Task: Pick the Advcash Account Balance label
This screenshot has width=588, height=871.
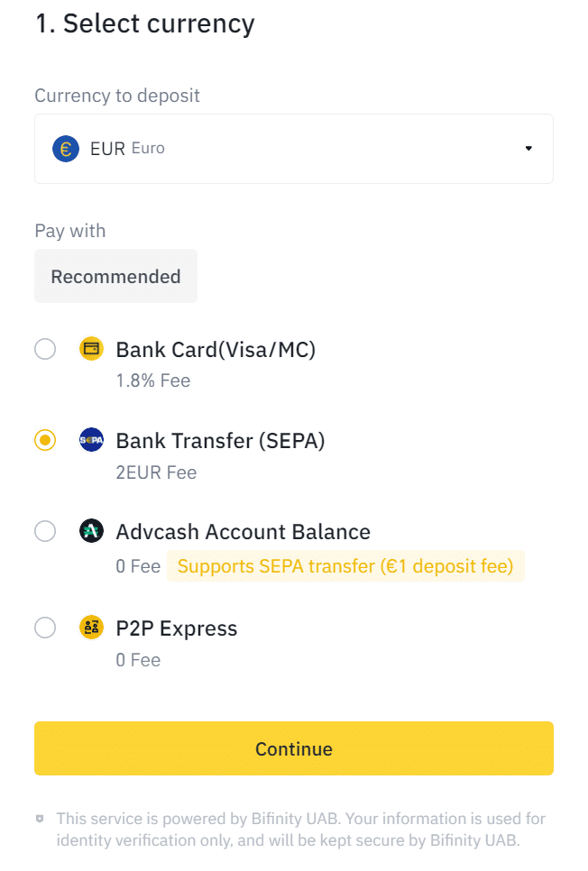Action: click(x=243, y=532)
